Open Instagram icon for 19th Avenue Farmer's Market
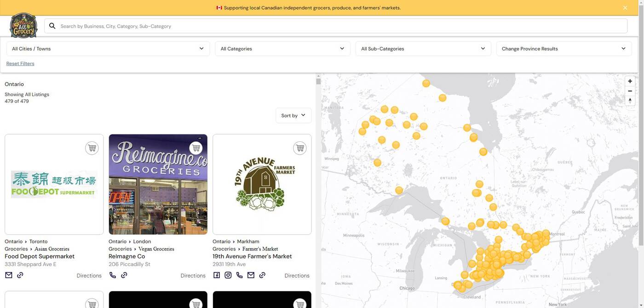Screen dimensions: 644x308 tap(228, 275)
